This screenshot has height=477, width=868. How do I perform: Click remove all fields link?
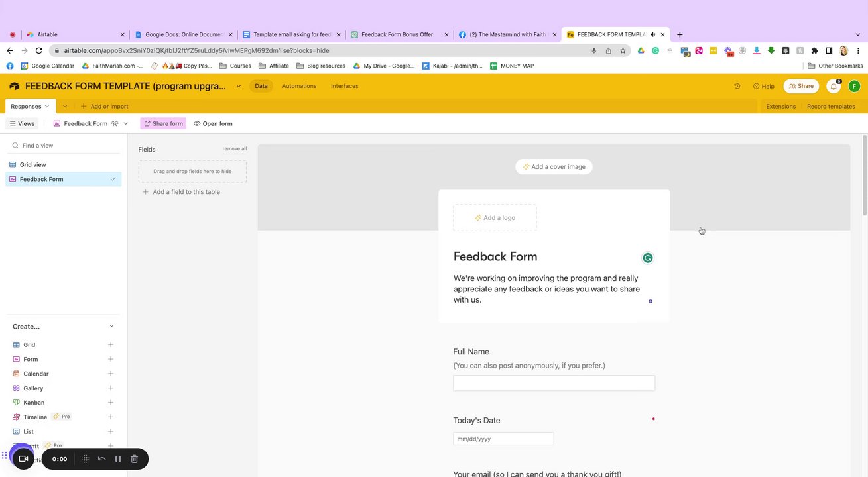point(235,149)
